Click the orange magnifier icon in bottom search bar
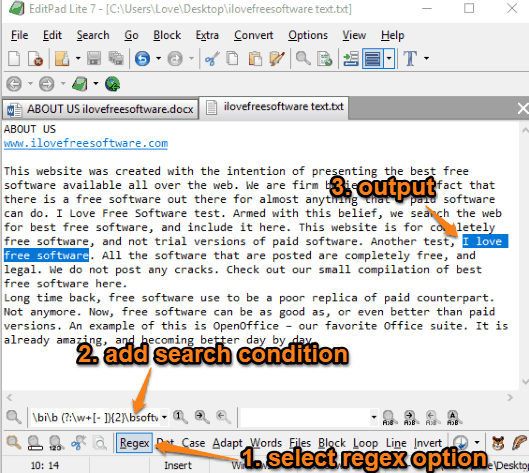 click(x=14, y=442)
